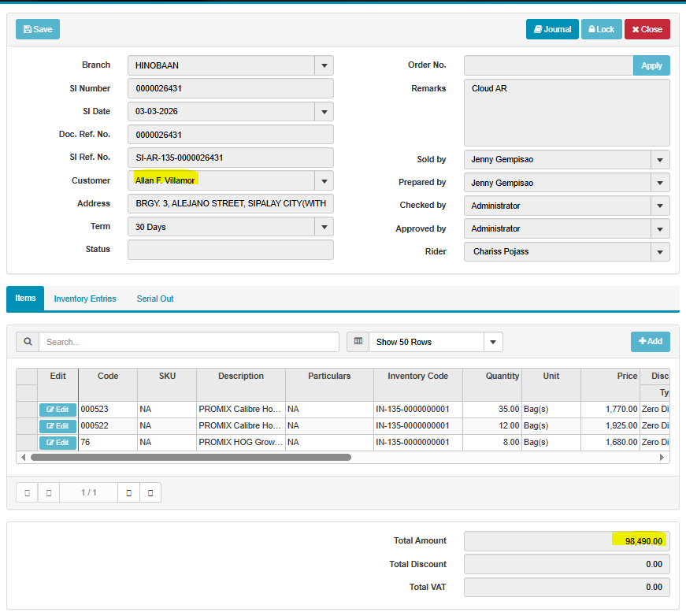Open the Customer dropdown list
The width and height of the screenshot is (686, 616).
324,181
